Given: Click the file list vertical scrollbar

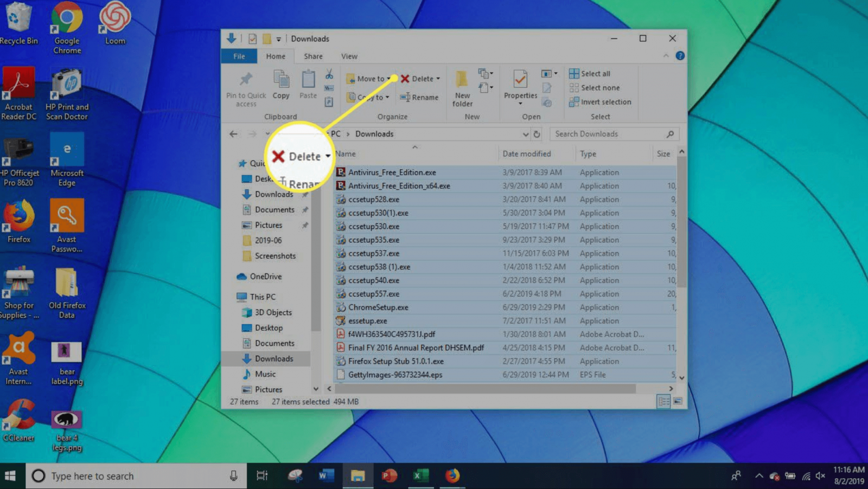Looking at the screenshot, I should [x=681, y=222].
